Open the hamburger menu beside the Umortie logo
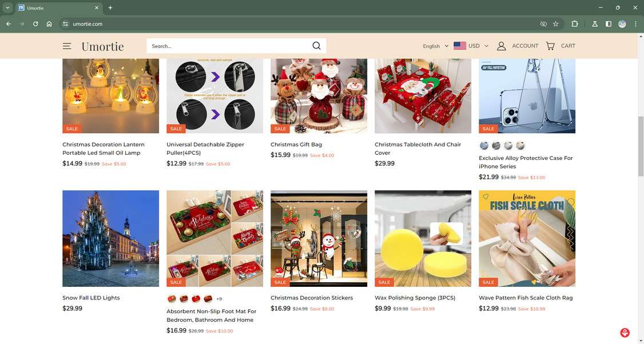Viewport: 644px width, 344px height. [67, 46]
